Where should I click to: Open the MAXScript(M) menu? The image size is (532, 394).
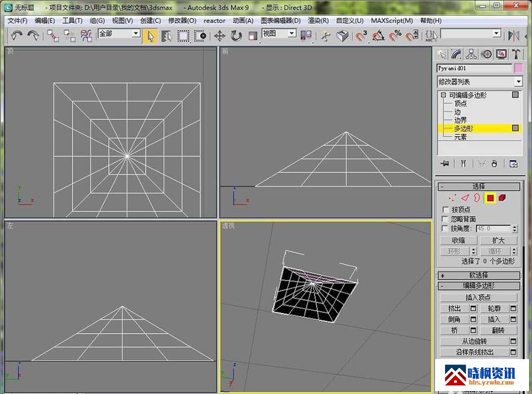coord(392,21)
